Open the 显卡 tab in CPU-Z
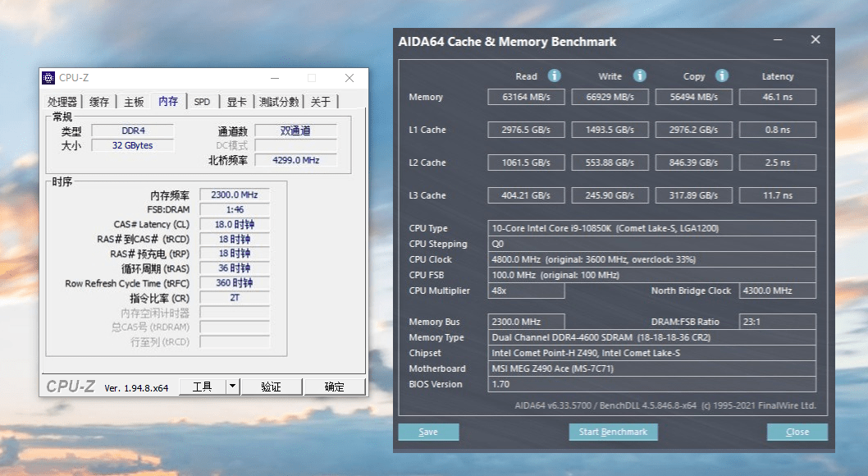Screen dimensions: 868x476 [x=236, y=102]
